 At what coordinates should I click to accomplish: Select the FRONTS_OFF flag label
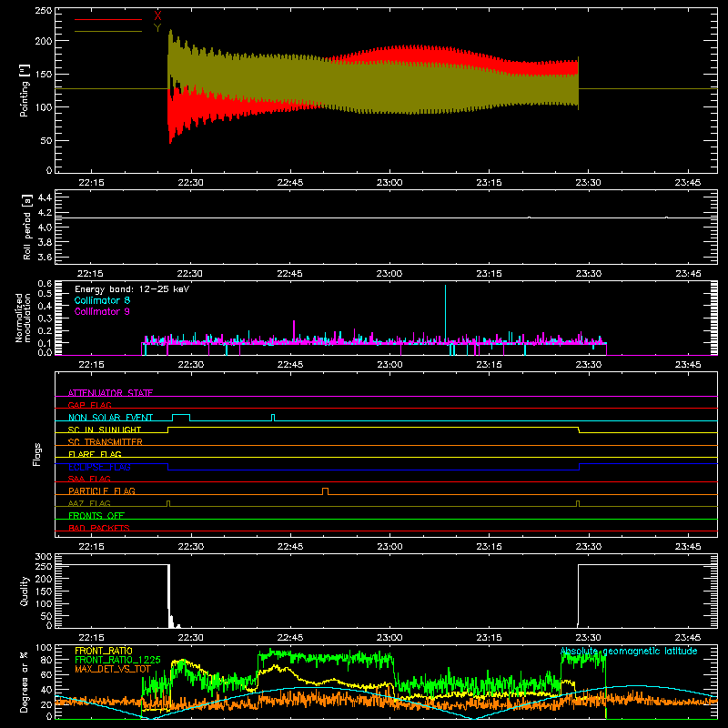pos(96,515)
